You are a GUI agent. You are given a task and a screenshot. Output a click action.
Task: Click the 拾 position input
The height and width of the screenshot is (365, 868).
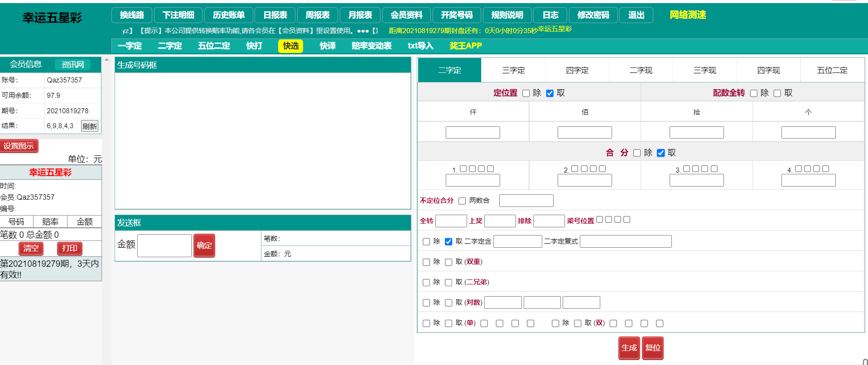click(697, 132)
